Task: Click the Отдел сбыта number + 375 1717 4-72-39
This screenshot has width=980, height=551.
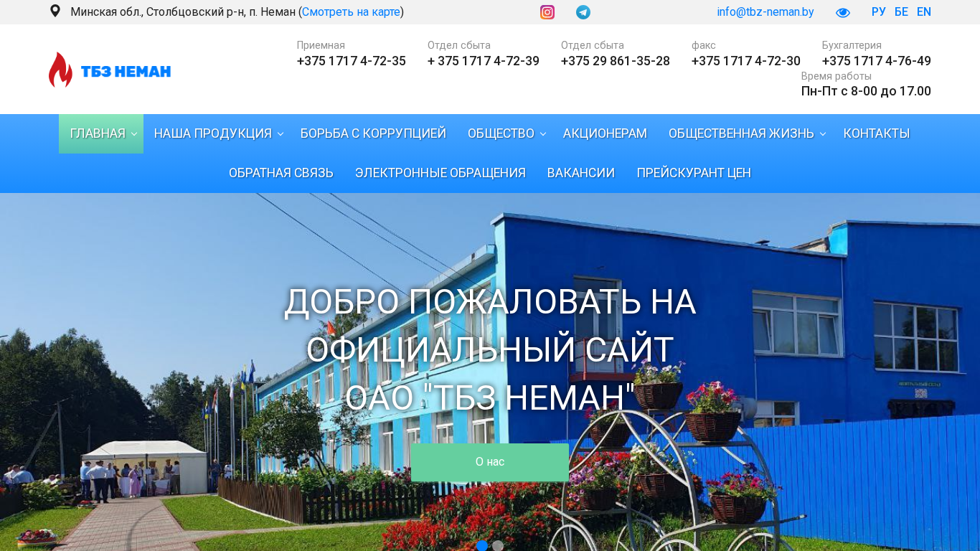Action: (484, 61)
